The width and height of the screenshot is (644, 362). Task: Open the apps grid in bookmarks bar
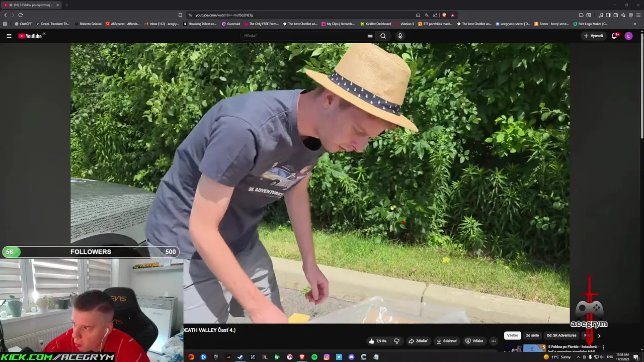[5, 24]
